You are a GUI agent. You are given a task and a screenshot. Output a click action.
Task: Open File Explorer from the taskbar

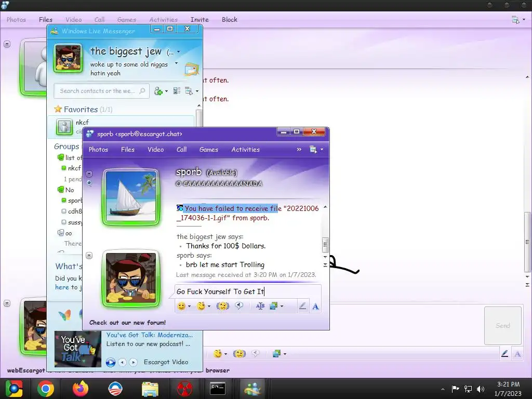(x=150, y=389)
